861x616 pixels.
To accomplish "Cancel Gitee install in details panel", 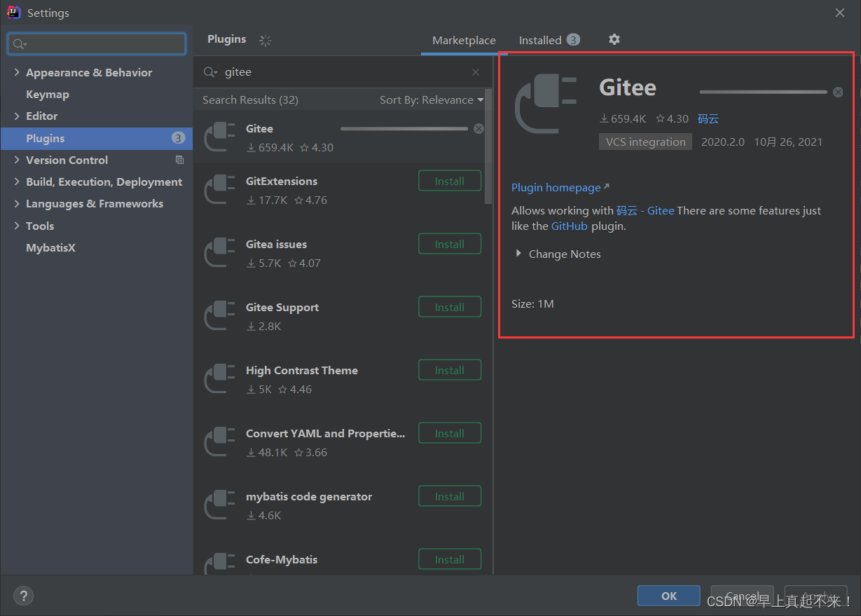I will tap(838, 92).
